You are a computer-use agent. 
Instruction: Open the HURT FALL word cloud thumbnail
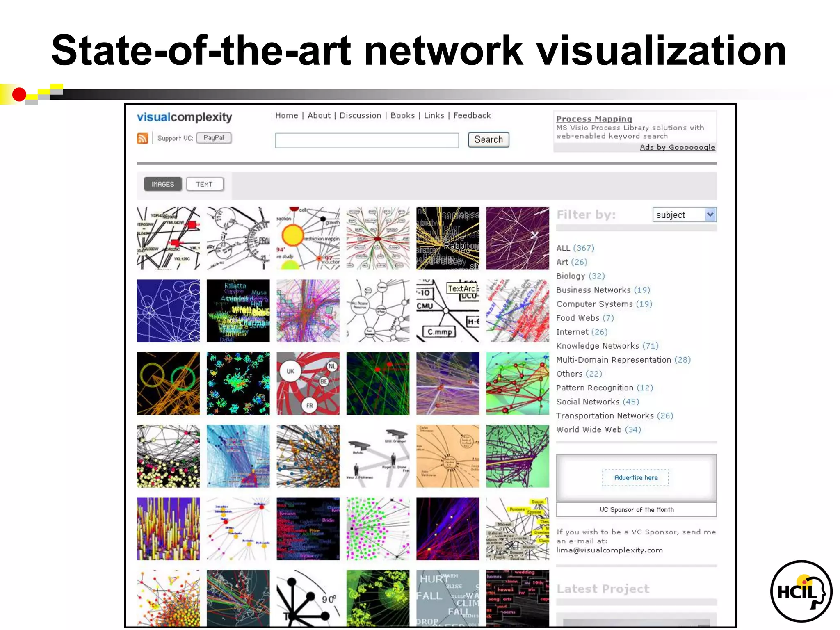click(447, 598)
